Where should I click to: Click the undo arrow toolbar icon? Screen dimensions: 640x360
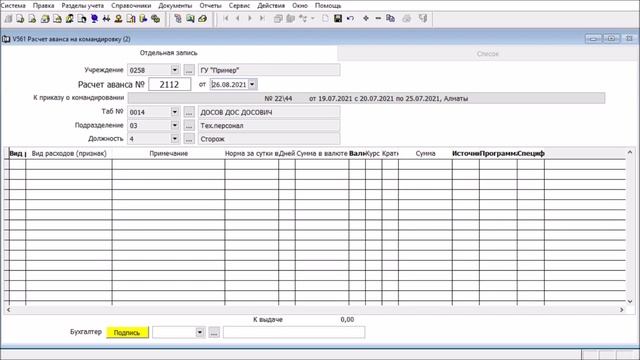coord(350,18)
